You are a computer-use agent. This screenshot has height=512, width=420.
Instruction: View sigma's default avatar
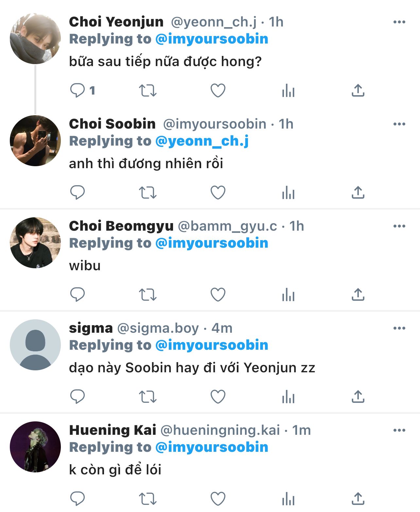click(x=35, y=345)
